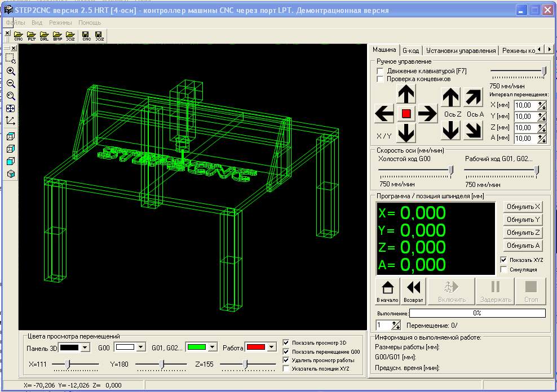This screenshot has width=557, height=392.
Task: Click X [мм] interval spinner arrows
Action: (x=542, y=105)
